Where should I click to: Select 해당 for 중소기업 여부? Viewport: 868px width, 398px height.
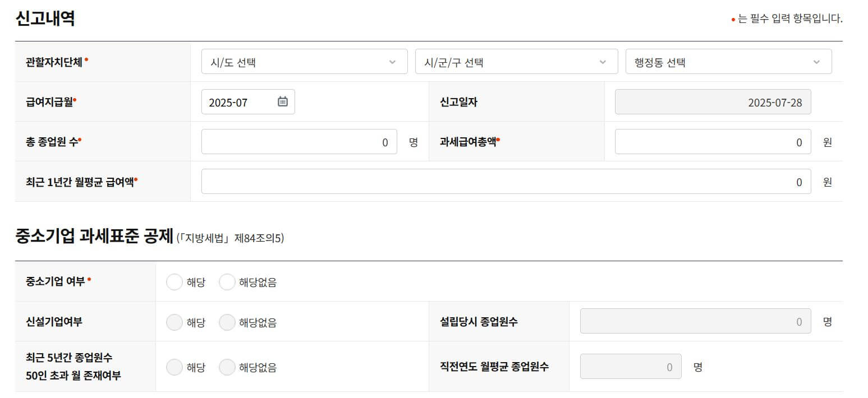pyautogui.click(x=174, y=281)
